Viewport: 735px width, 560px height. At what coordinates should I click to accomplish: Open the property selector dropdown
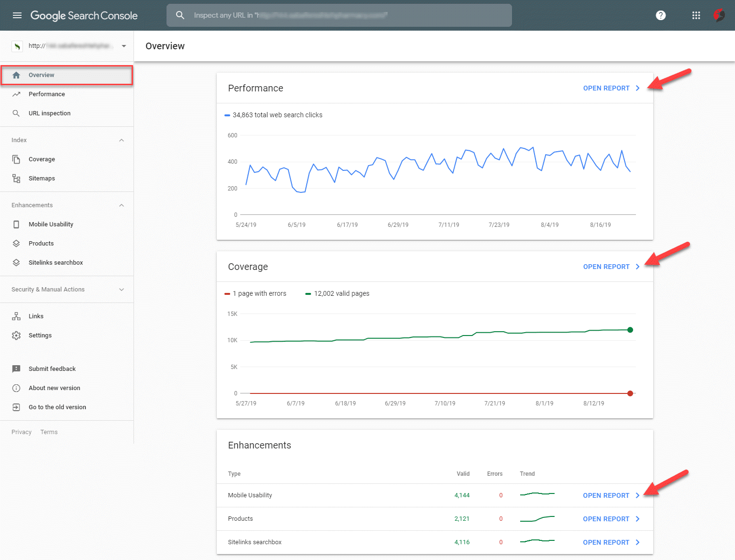click(x=123, y=46)
